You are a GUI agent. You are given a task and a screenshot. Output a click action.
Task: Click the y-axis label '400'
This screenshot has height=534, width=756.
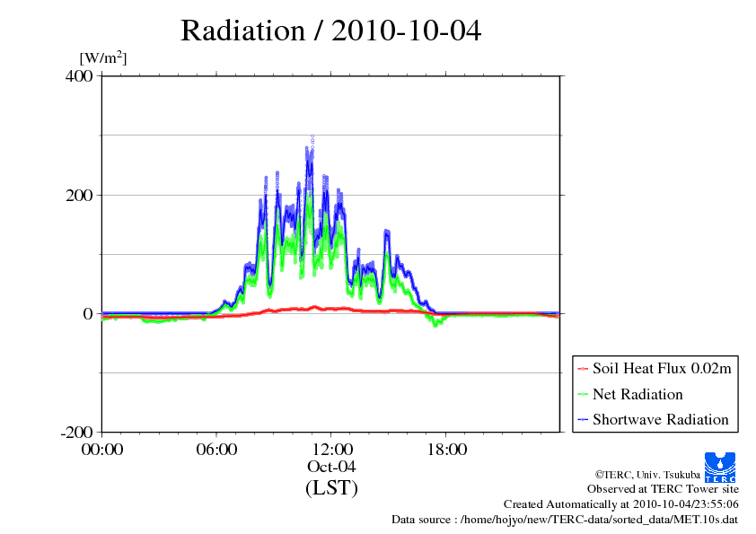79,76
